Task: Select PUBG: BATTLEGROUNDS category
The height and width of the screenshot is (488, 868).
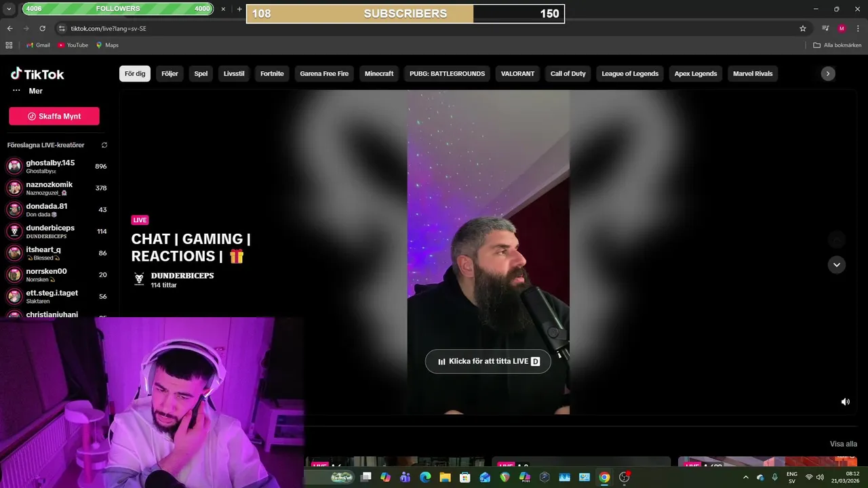Action: click(x=448, y=74)
